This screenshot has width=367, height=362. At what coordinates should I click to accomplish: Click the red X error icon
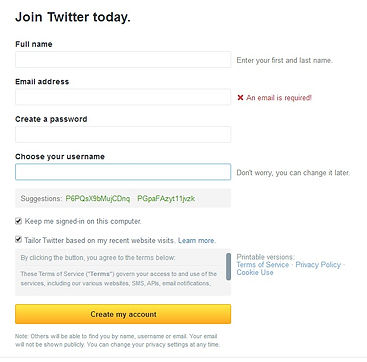(x=240, y=98)
